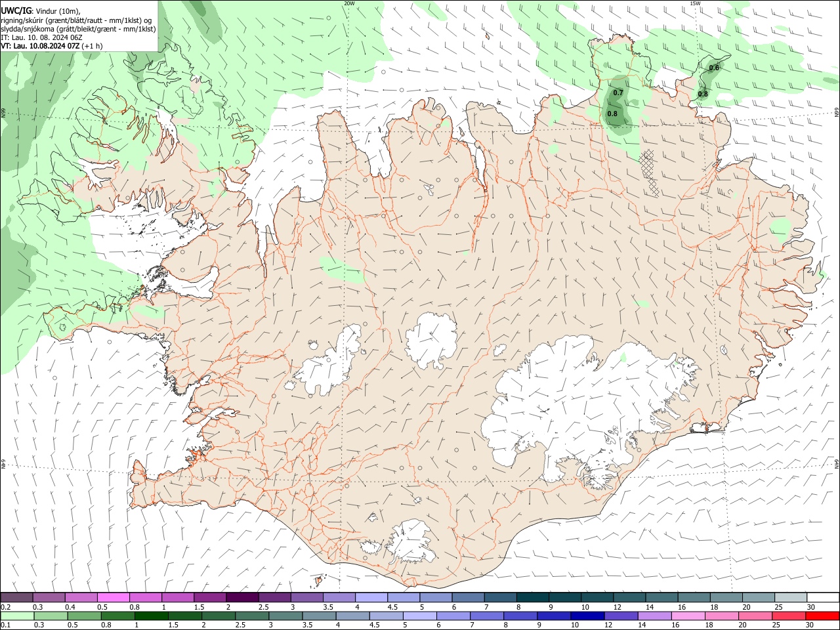Click the "0.2" legend scale label

tap(5, 607)
